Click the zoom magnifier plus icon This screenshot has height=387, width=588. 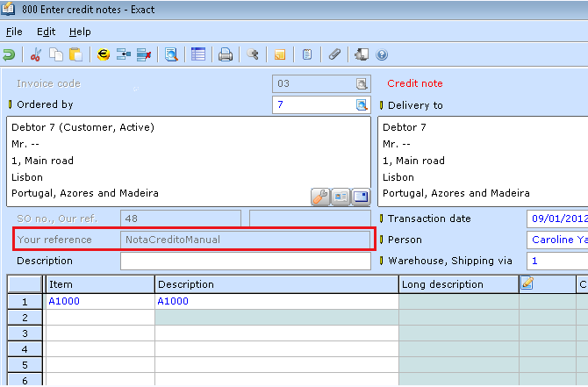[253, 54]
